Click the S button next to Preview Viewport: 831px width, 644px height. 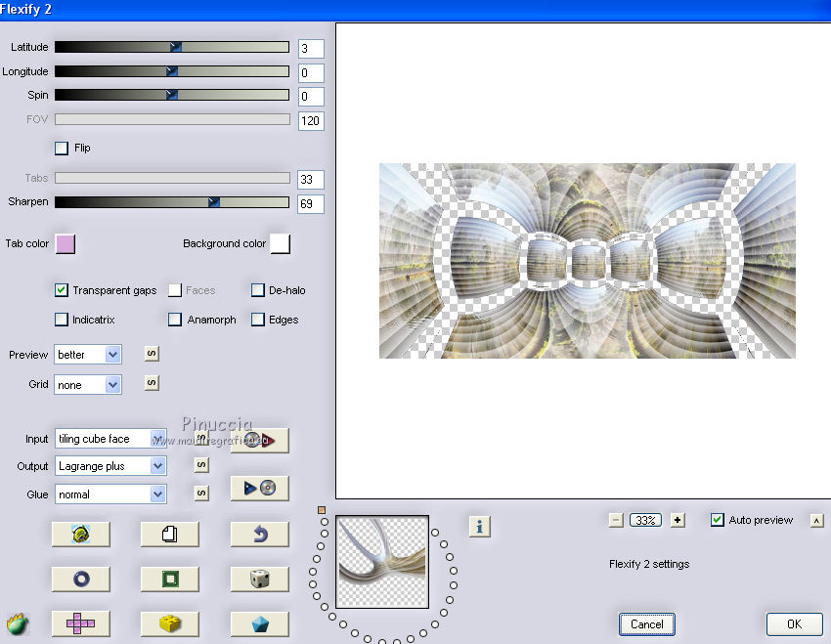[x=152, y=353]
